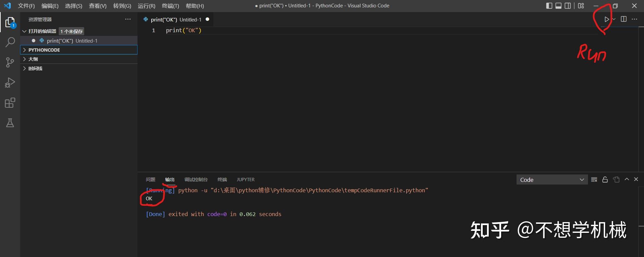This screenshot has width=644, height=257.
Task: Select Untitled-1 in open editors list
Action: (x=79, y=41)
